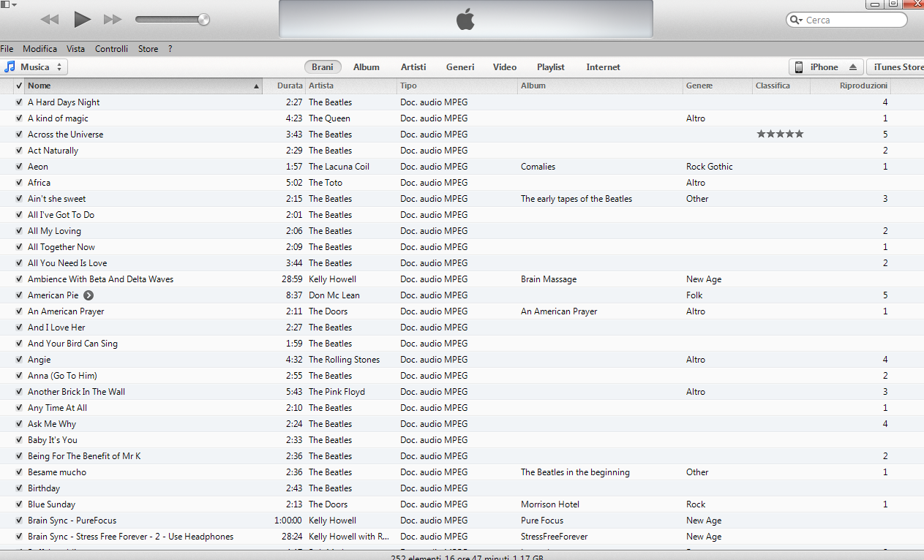The height and width of the screenshot is (560, 924).
Task: Click the arrow icon beside American Pie
Action: (x=89, y=295)
